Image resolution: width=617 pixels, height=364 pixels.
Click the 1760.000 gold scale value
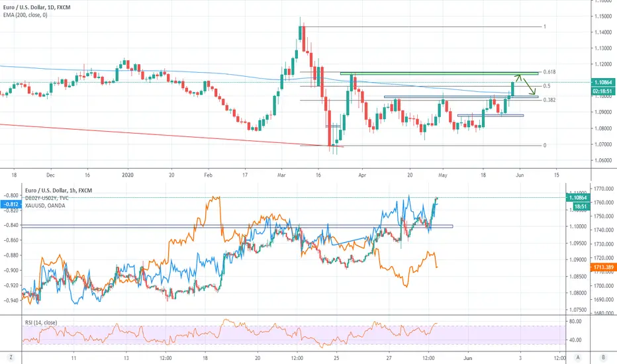tap(604, 203)
